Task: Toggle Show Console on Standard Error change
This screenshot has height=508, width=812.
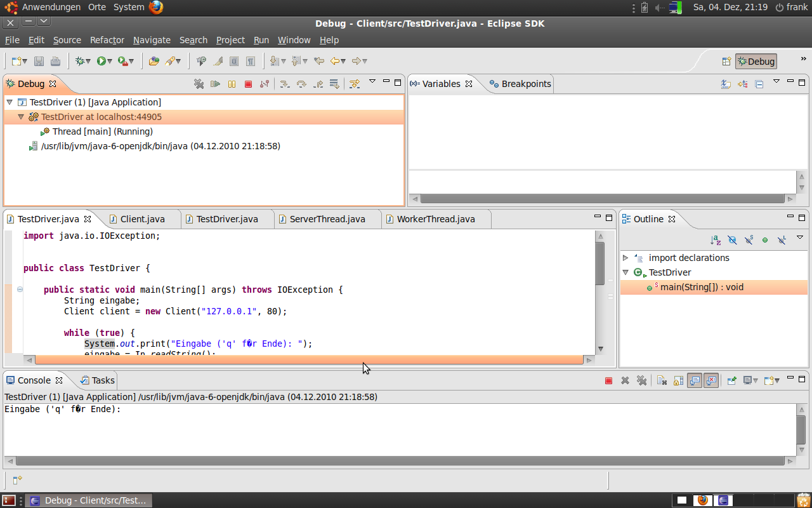Action: [x=711, y=380]
